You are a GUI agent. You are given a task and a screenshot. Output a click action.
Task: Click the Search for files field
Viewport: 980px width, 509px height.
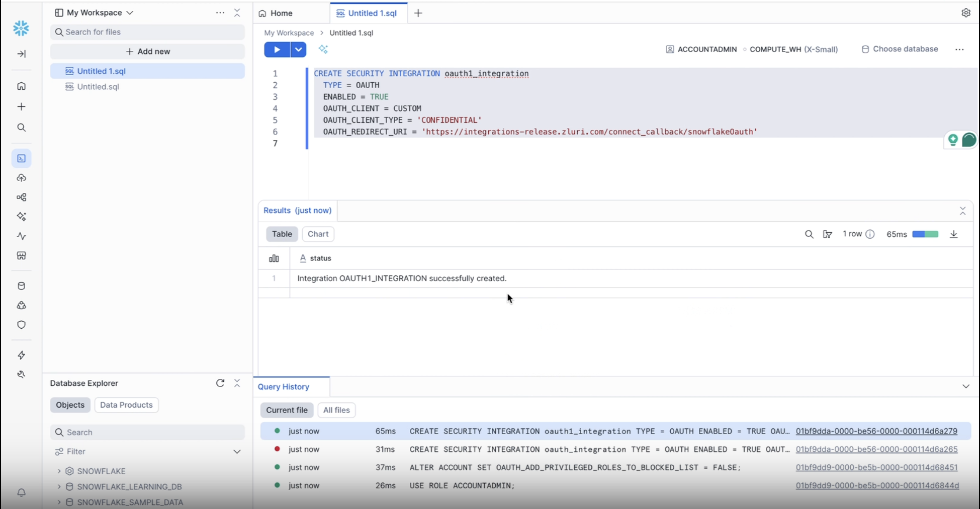[x=148, y=32]
